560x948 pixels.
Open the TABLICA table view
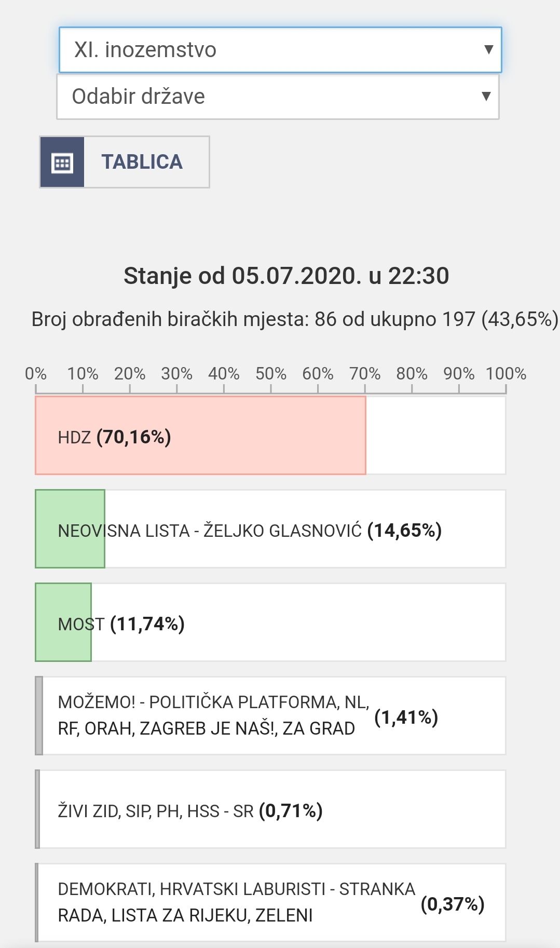click(x=125, y=162)
